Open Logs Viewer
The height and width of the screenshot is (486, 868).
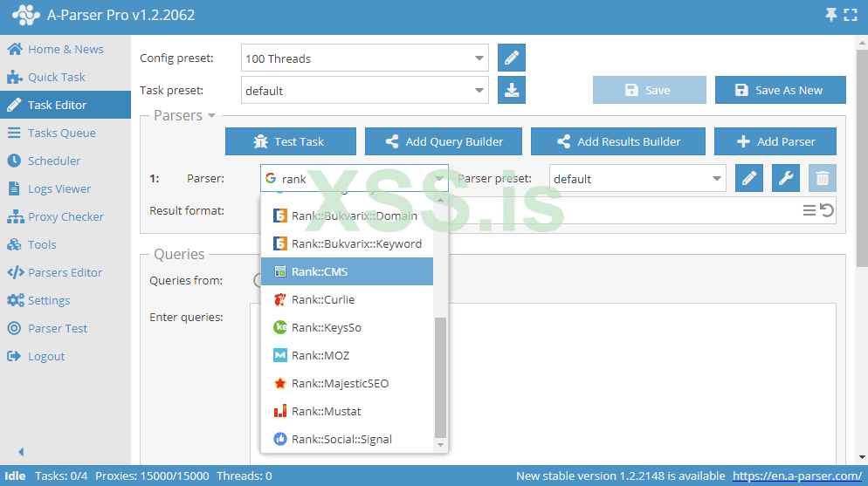coord(65,188)
